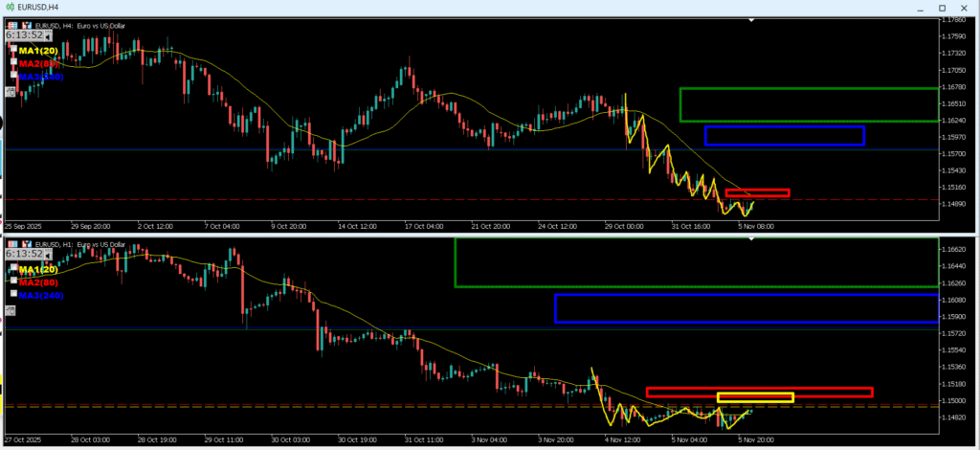Click the chart shift triangle atop H4 chart
Screen dimensions: 980x450
751,19
